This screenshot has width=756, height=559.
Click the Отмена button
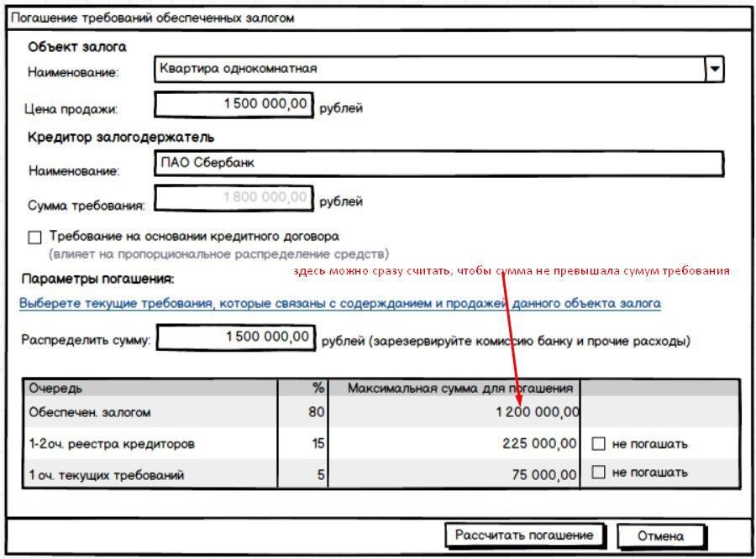click(x=660, y=536)
